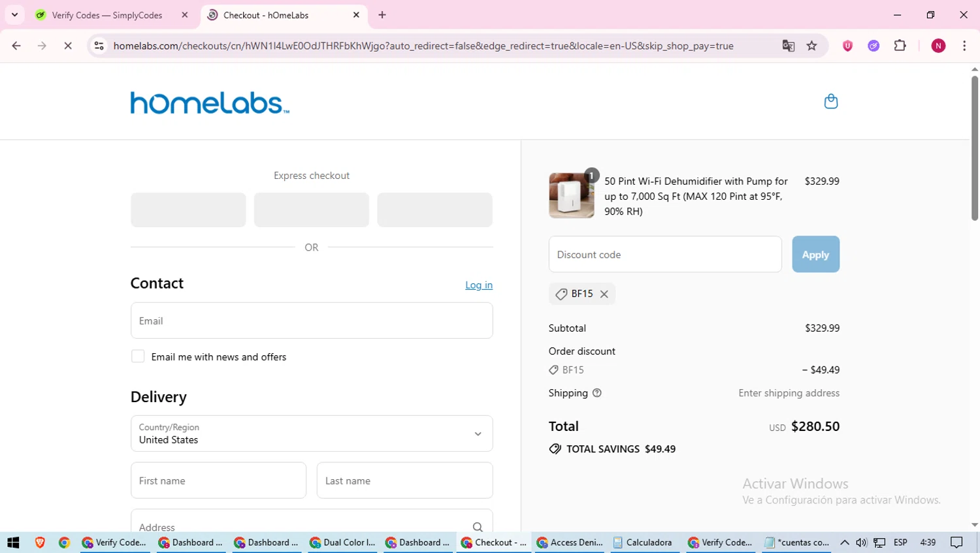Click the $280.50 total amount
Viewport: 980px width, 553px height.
(815, 426)
